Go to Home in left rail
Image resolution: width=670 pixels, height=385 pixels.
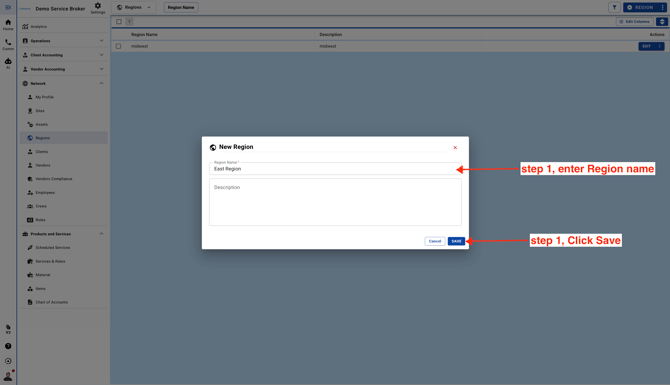[8, 25]
